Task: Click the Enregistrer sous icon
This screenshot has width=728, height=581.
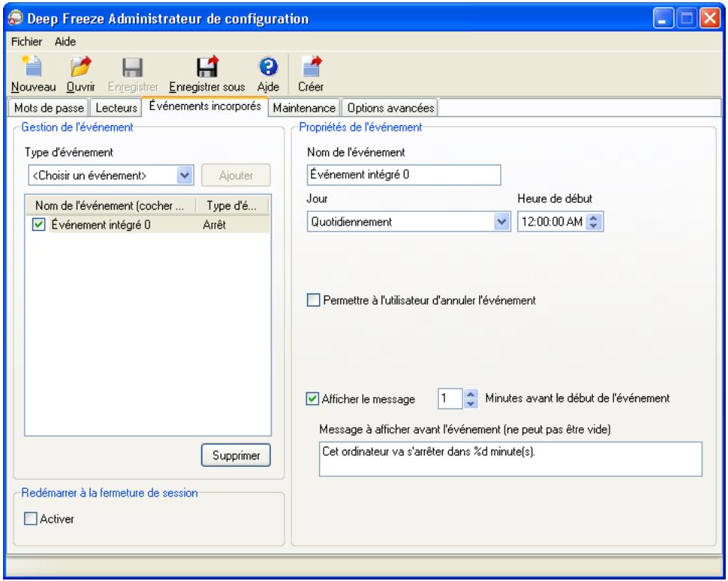Action: [x=207, y=66]
